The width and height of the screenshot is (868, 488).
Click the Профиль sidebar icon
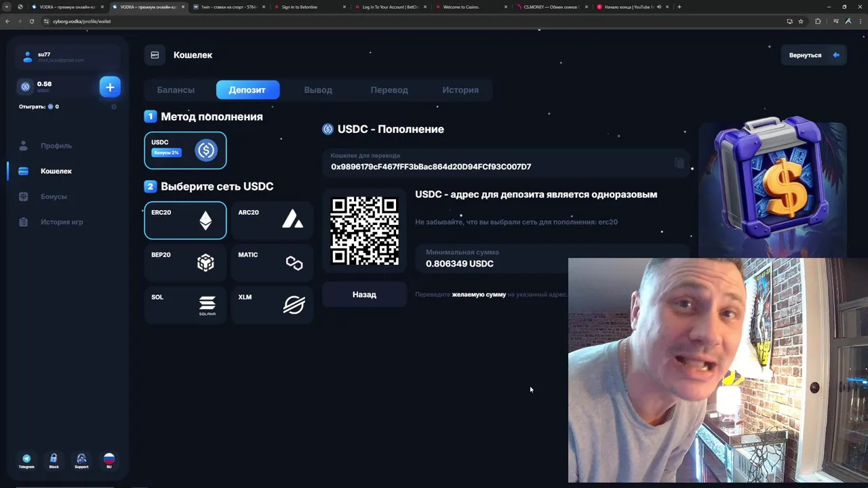pyautogui.click(x=24, y=146)
